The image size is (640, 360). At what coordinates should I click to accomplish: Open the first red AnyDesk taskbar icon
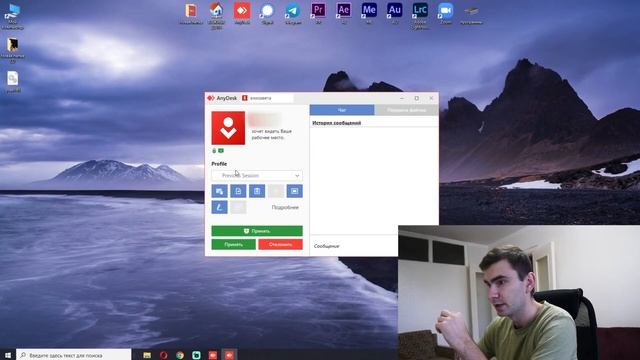(x=213, y=355)
